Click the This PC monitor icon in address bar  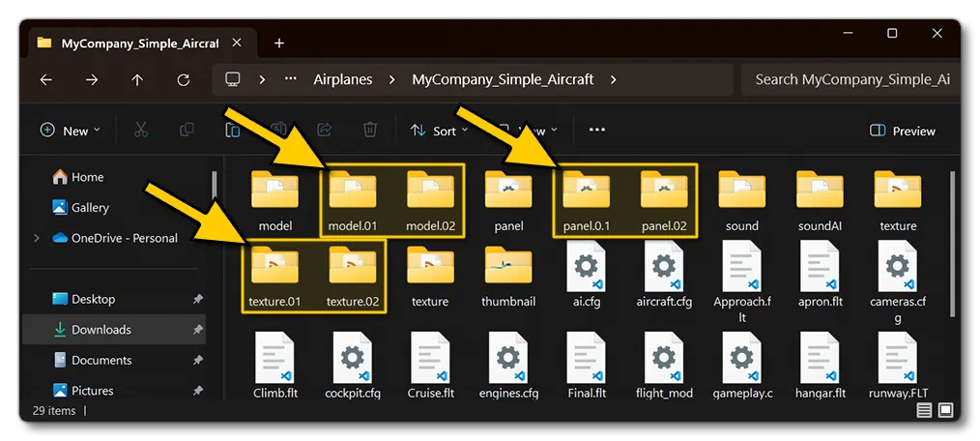(233, 79)
